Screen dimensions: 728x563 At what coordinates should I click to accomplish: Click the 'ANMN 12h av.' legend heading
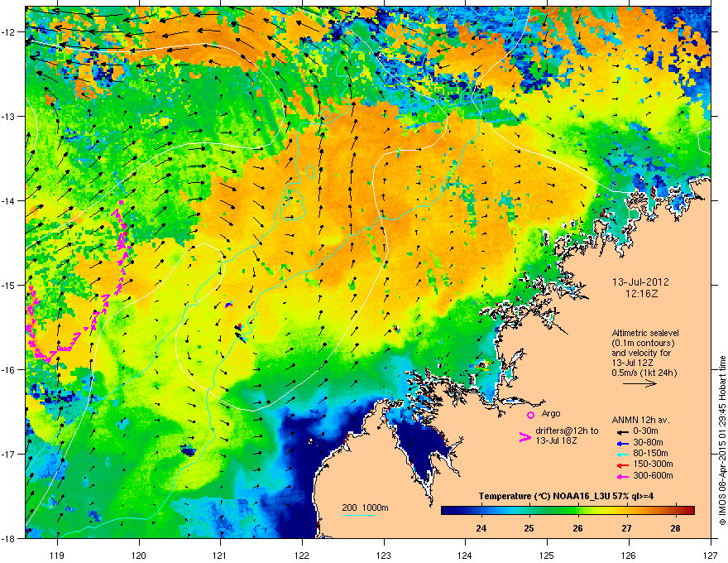pyautogui.click(x=640, y=420)
